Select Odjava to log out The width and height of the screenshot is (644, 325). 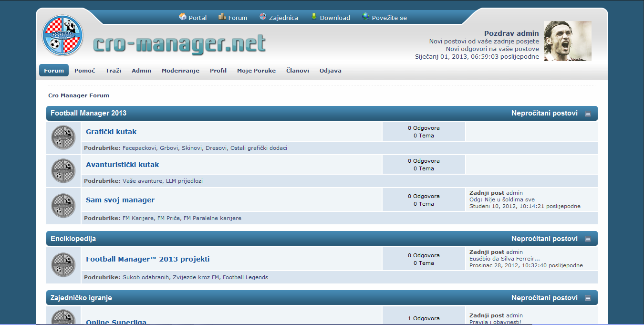(x=331, y=70)
